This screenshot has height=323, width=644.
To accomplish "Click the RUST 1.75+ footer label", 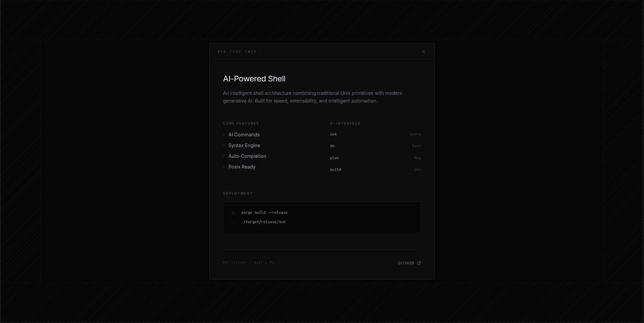I will click(265, 263).
